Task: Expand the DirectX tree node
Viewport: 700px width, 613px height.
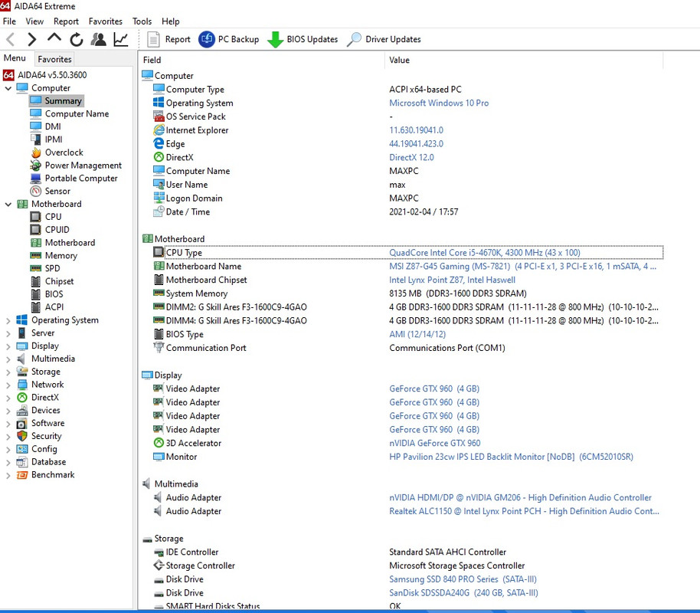Action: (8, 398)
